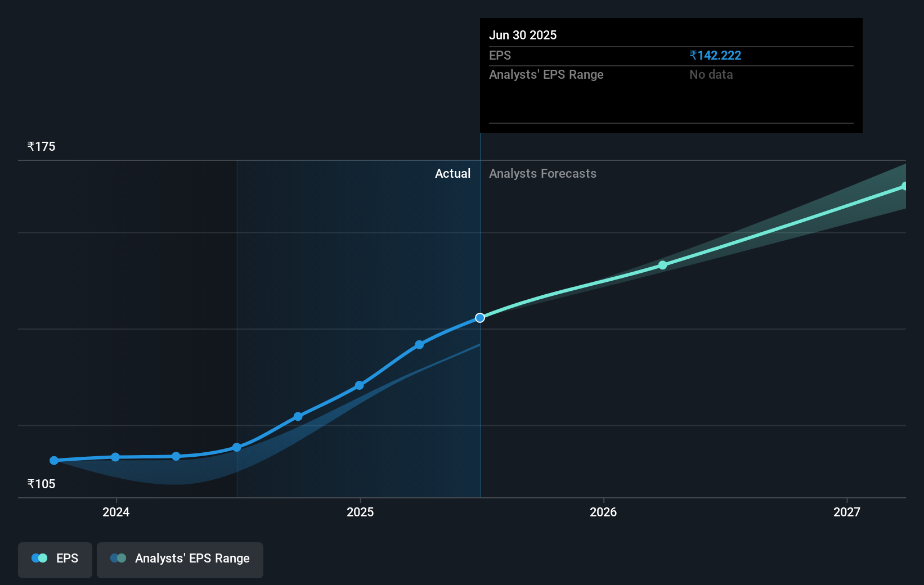Click the EPS row label in tooltip

click(x=500, y=55)
